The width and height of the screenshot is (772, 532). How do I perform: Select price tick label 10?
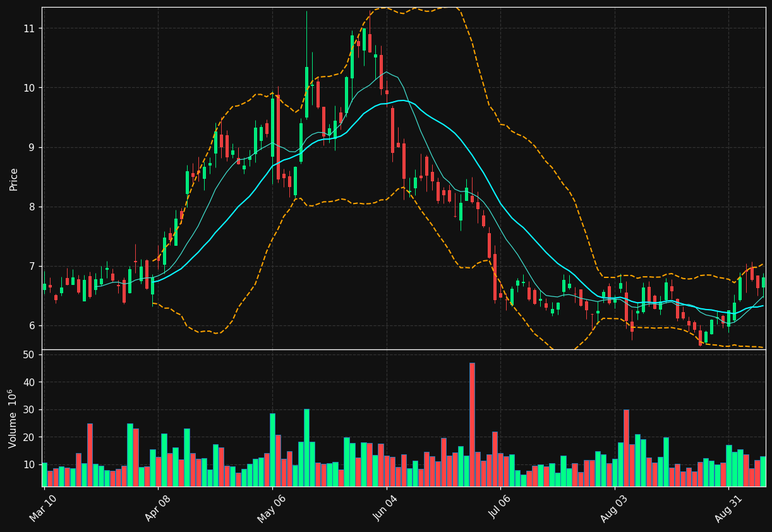click(29, 88)
